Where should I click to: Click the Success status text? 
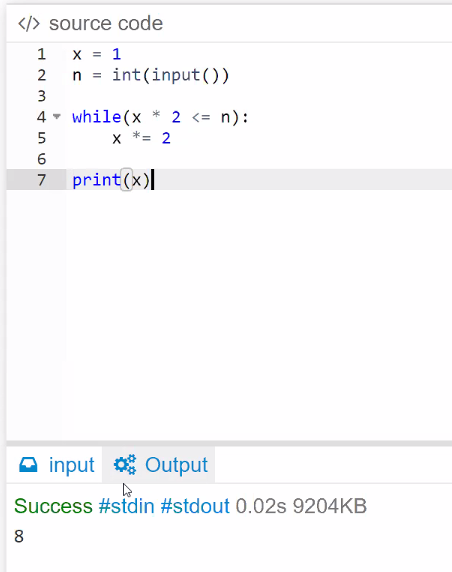pos(53,506)
